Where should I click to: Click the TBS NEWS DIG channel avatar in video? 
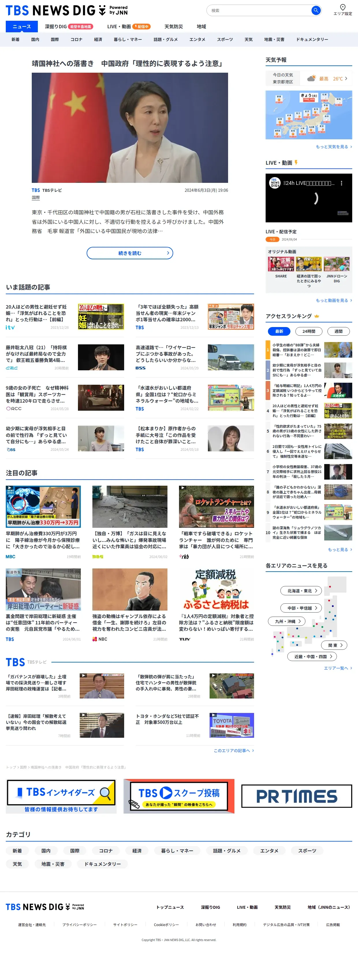(275, 183)
